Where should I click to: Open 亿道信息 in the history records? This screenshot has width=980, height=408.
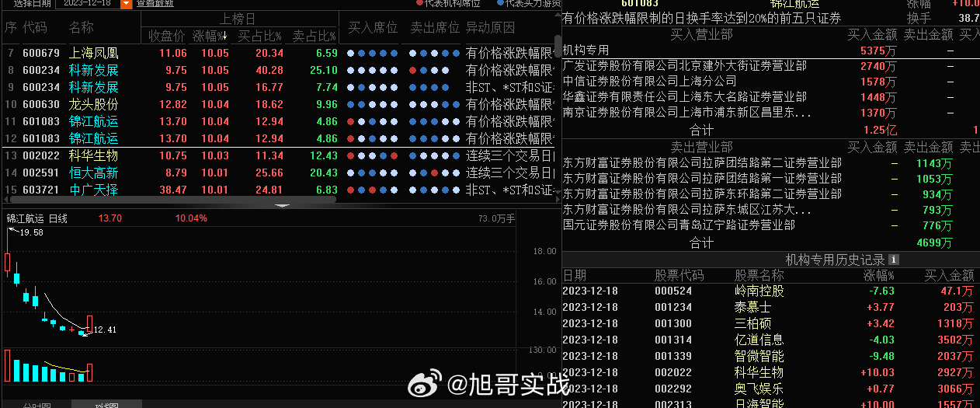click(759, 340)
